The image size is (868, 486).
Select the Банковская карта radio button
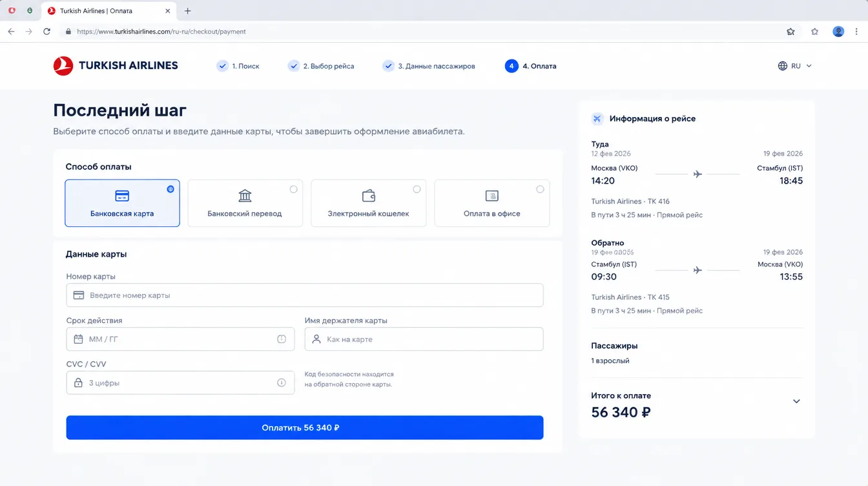coord(170,189)
